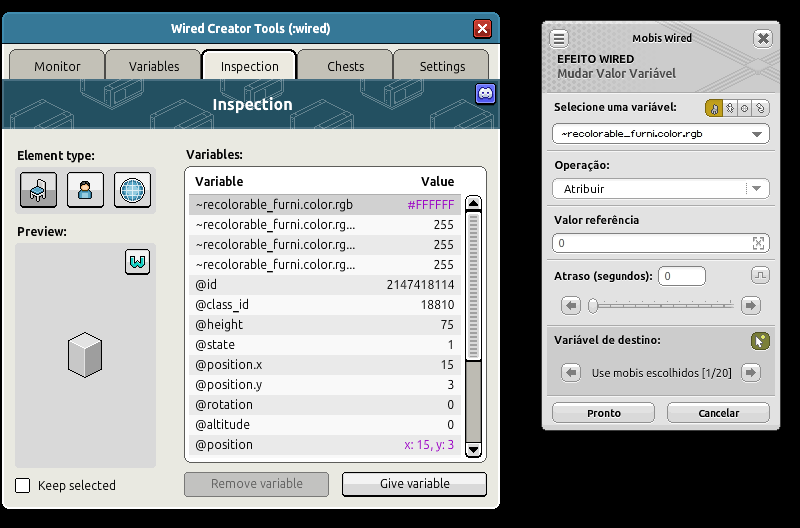The image size is (800, 528).
Task: Switch to the Chests tab
Action: pos(345,66)
